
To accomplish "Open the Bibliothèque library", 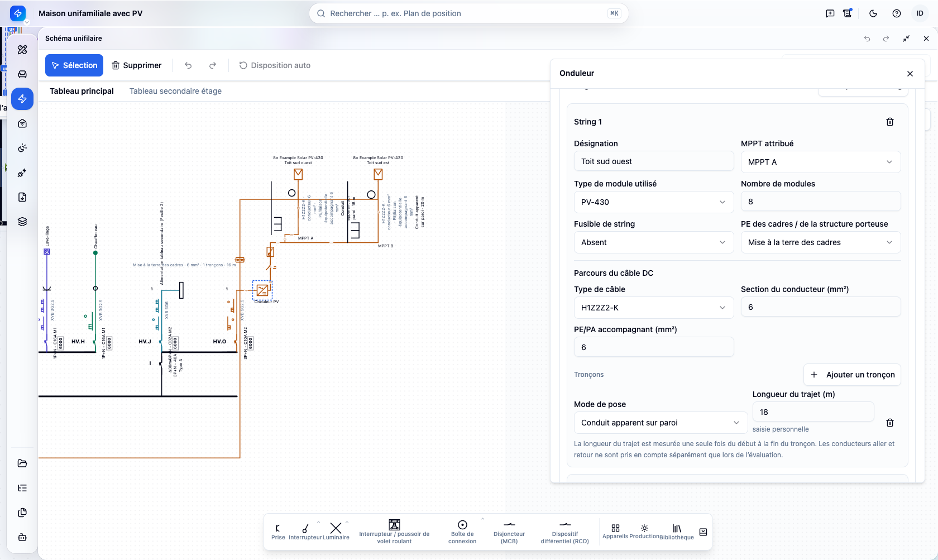I will click(x=677, y=532).
